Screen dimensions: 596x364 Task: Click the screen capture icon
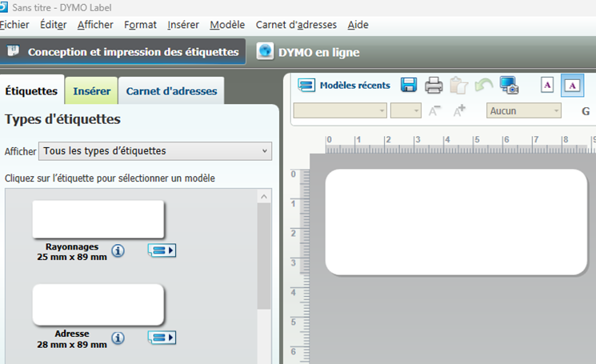[x=509, y=85]
